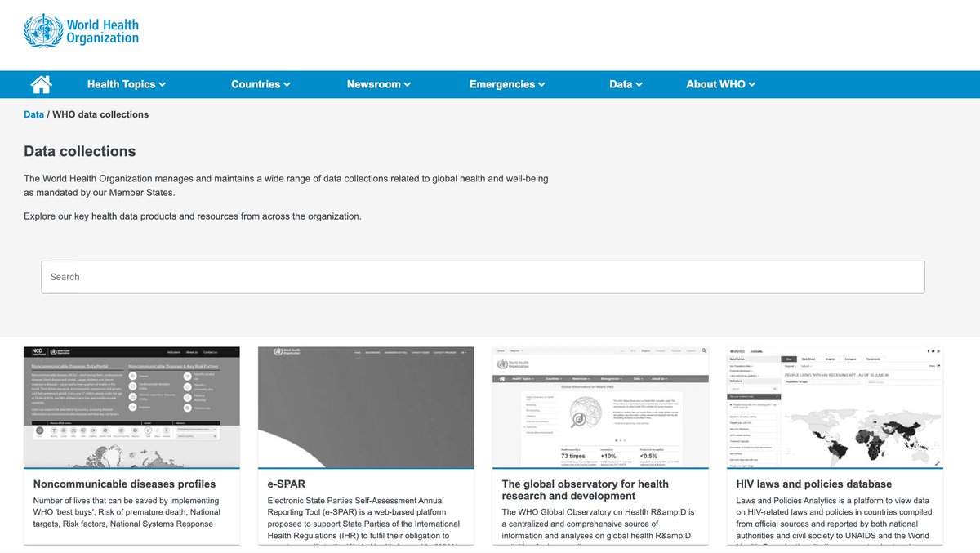Click the HIV laws and policies database title
The image size is (980, 553).
814,484
